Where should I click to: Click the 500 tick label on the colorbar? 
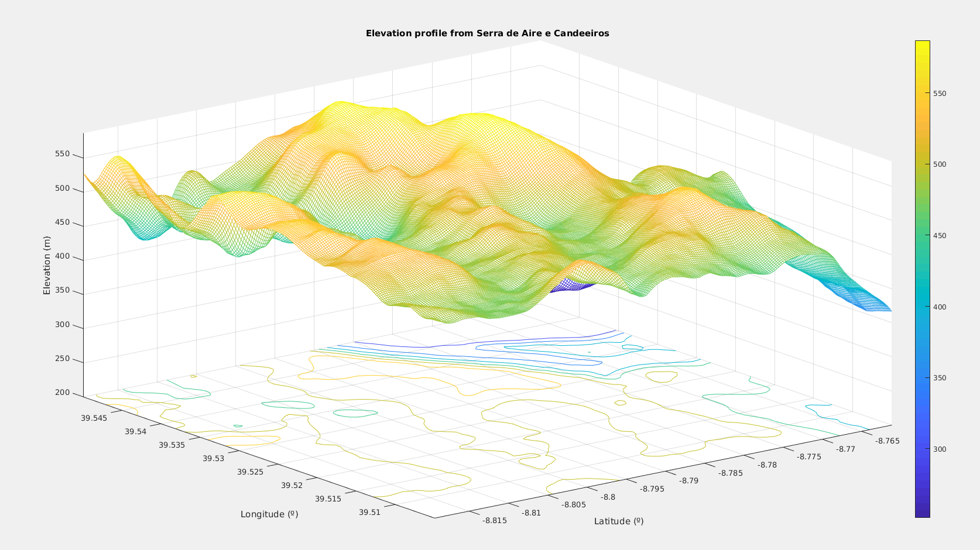(940, 164)
